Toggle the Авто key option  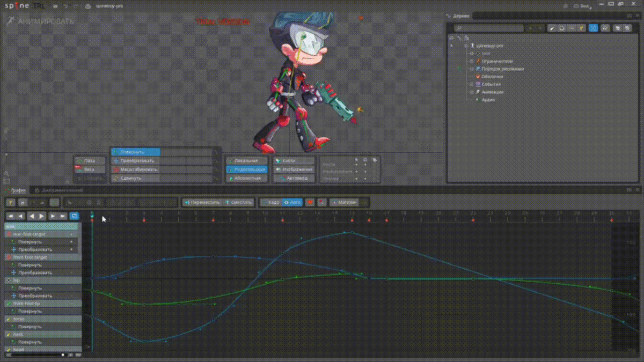(292, 202)
